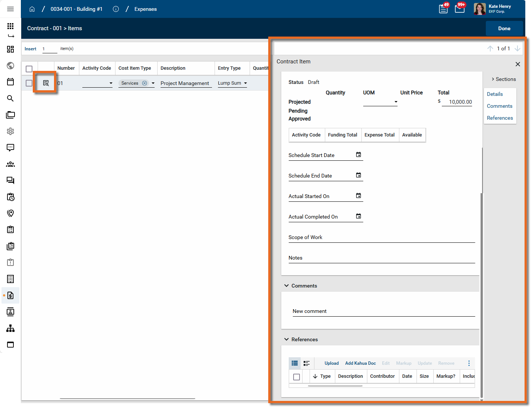532x408 pixels.
Task: Click Upload in the References toolbar
Action: 331,363
